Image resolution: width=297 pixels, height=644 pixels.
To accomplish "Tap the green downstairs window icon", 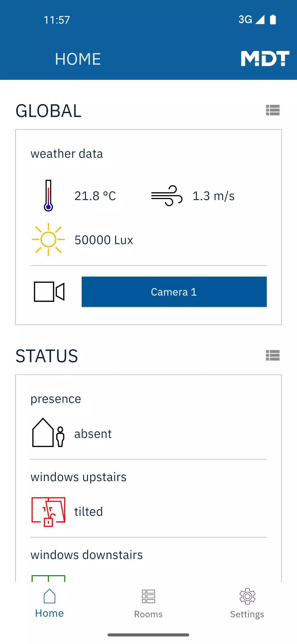I will [48, 578].
